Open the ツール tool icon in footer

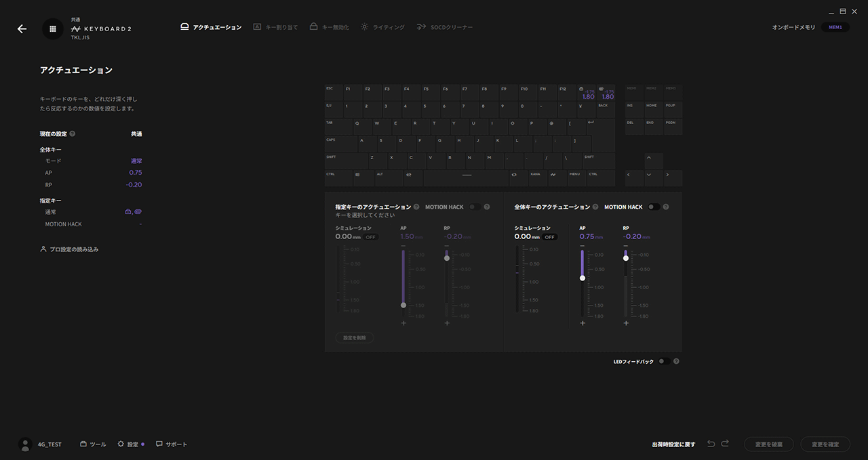coord(83,444)
